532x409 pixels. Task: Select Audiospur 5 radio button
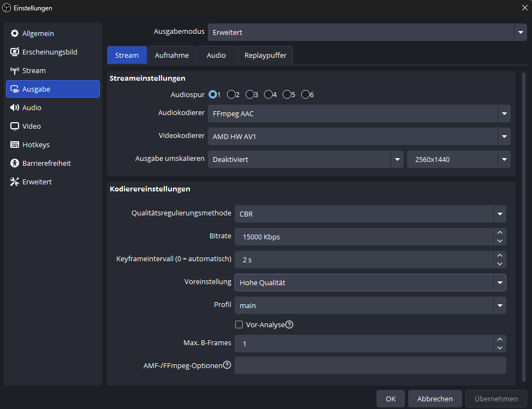pos(287,95)
